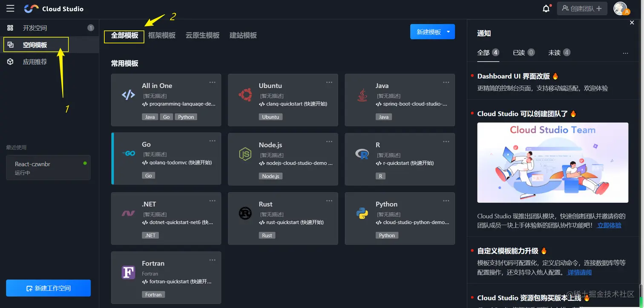The image size is (644, 308).
Task: Click the .NET tag label
Action: coord(150,235)
